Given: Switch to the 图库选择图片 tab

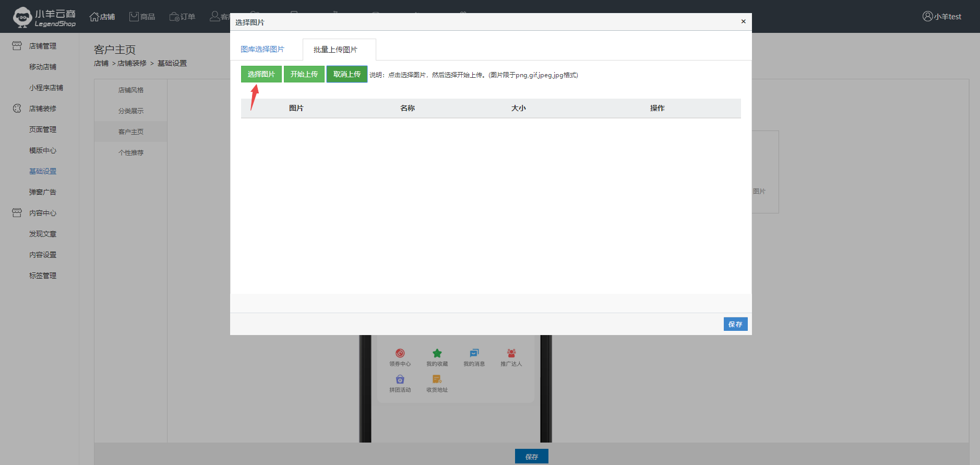Looking at the screenshot, I should coord(262,49).
